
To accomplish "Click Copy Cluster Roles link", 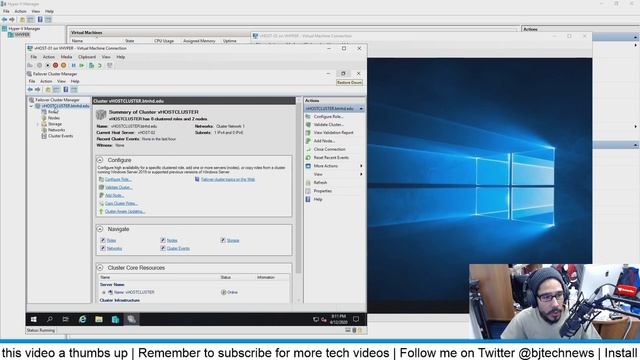I will 121,203.
